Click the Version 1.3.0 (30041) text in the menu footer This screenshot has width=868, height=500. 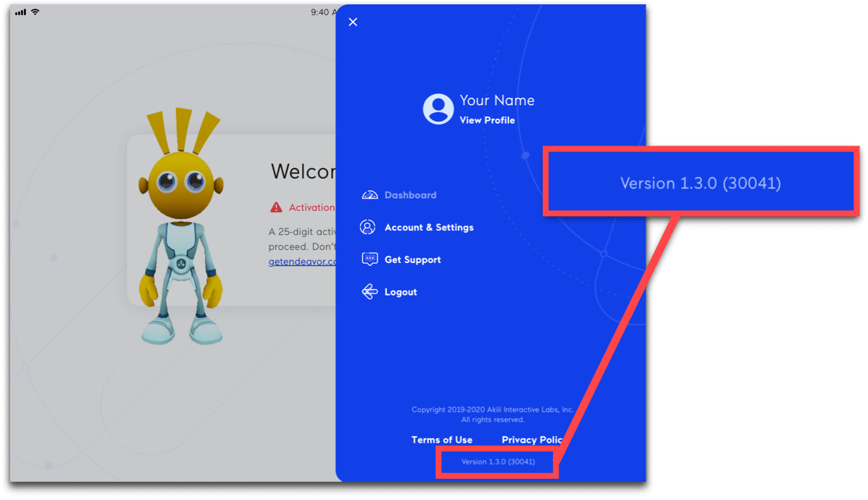(x=498, y=462)
